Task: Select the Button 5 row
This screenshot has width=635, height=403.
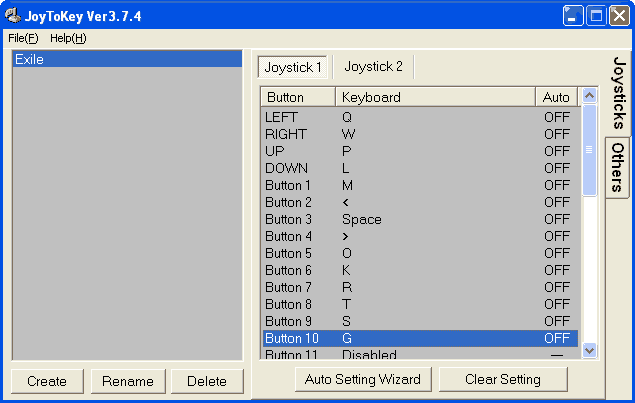Action: (420, 253)
